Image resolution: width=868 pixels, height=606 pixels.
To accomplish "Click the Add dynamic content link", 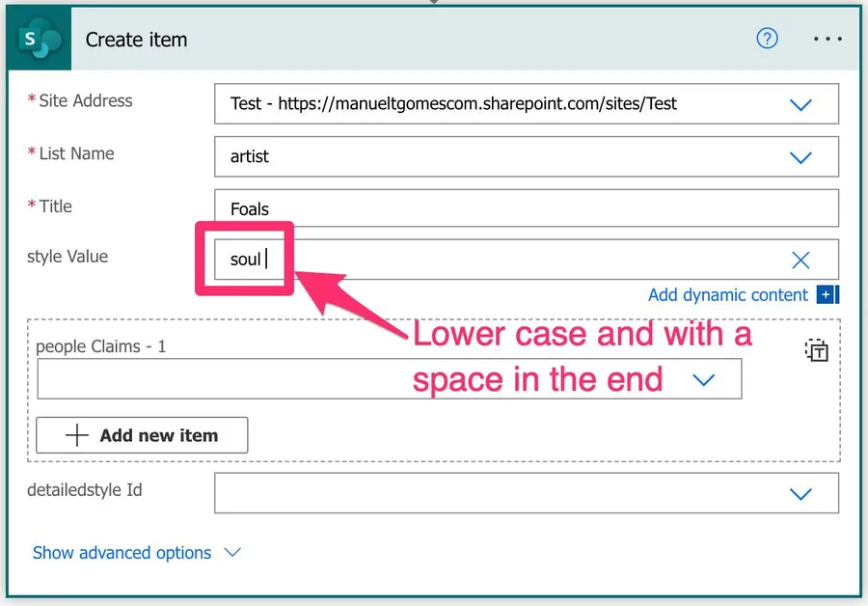I will pyautogui.click(x=727, y=295).
